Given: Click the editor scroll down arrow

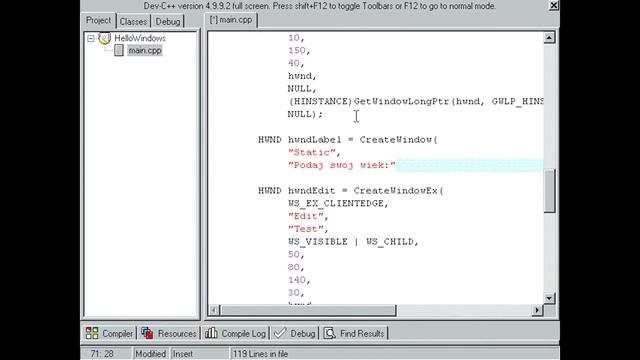Looking at the screenshot, I should pos(549,298).
